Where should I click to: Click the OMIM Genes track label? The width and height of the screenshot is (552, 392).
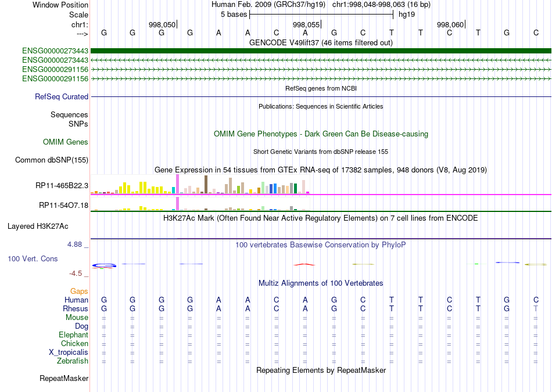(66, 142)
